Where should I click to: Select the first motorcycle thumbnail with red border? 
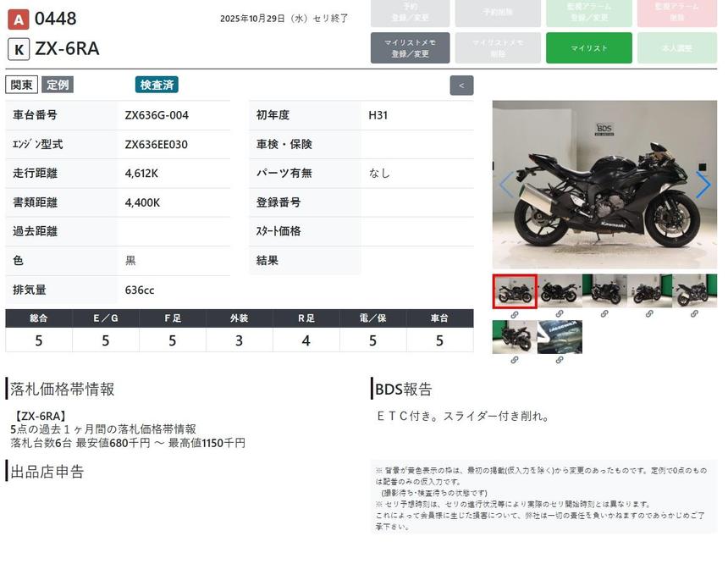click(x=515, y=291)
